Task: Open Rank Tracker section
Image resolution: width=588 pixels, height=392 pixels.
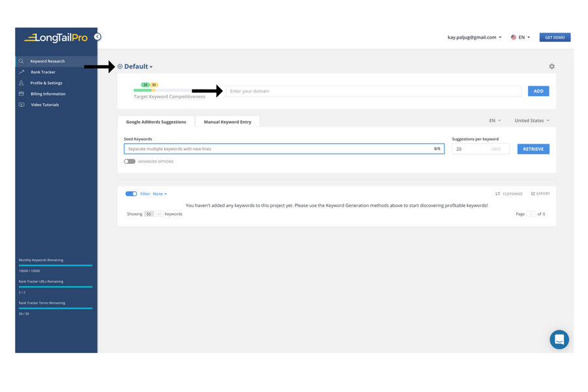Action: click(x=56, y=72)
